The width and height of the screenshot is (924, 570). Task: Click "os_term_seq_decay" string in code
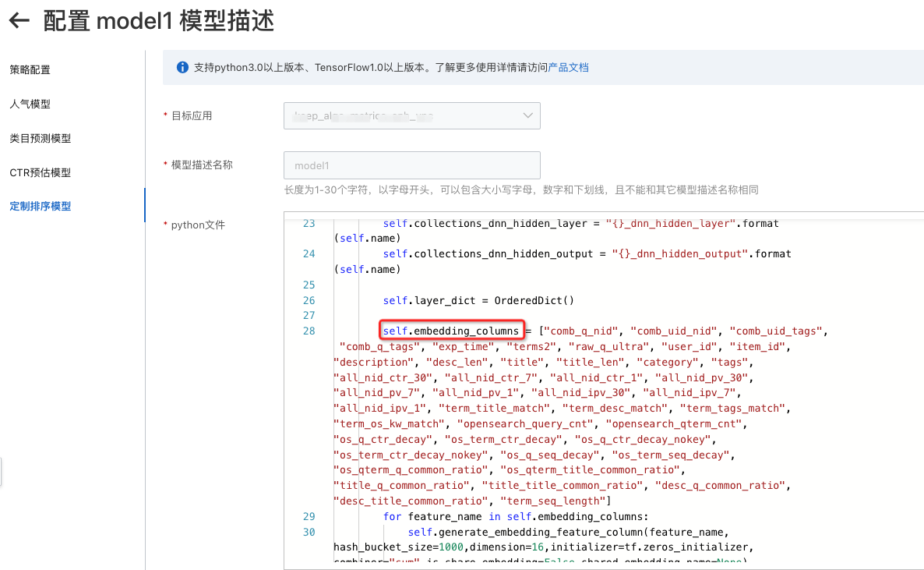[x=672, y=455]
